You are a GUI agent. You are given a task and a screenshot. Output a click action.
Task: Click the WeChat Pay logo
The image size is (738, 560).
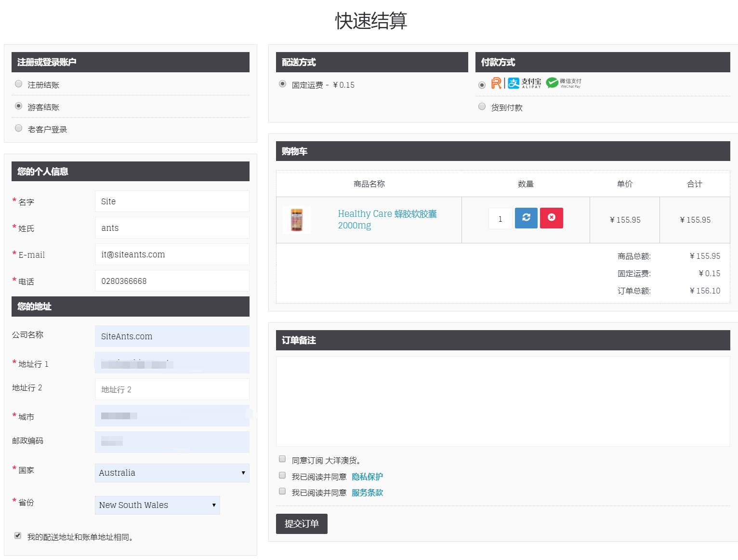564,83
